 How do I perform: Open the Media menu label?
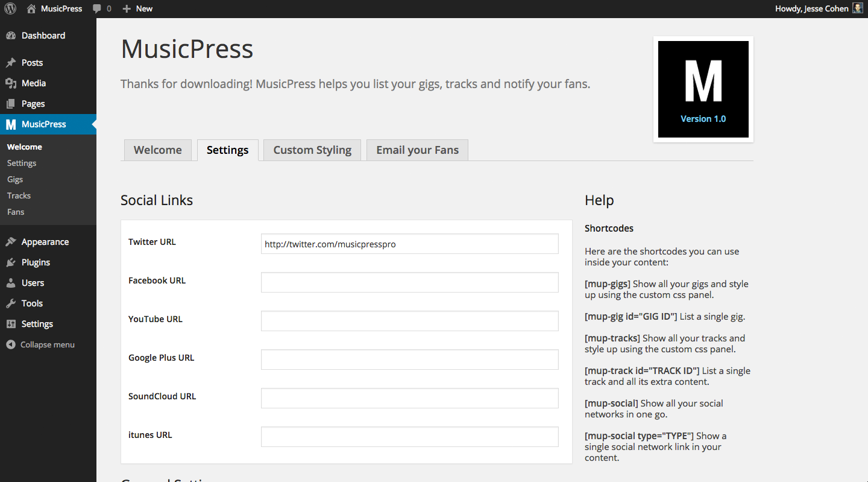coord(34,83)
